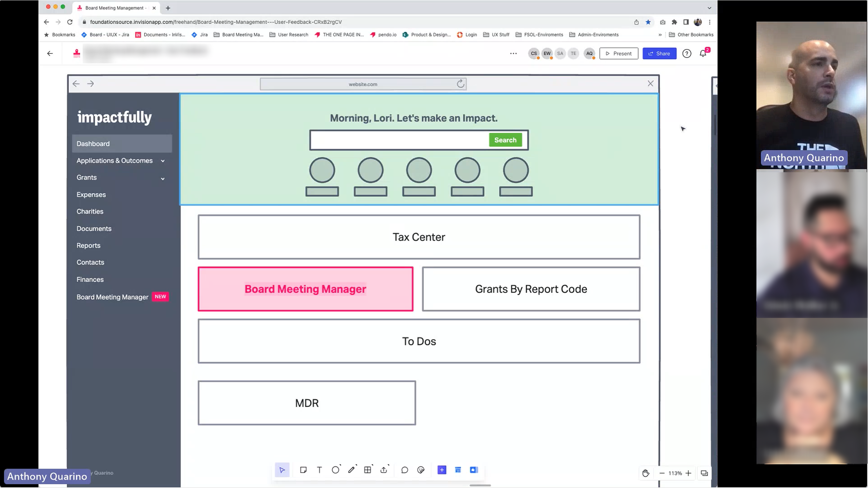This screenshot has width=868, height=488.
Task: Select the sticky note tool
Action: click(x=303, y=470)
